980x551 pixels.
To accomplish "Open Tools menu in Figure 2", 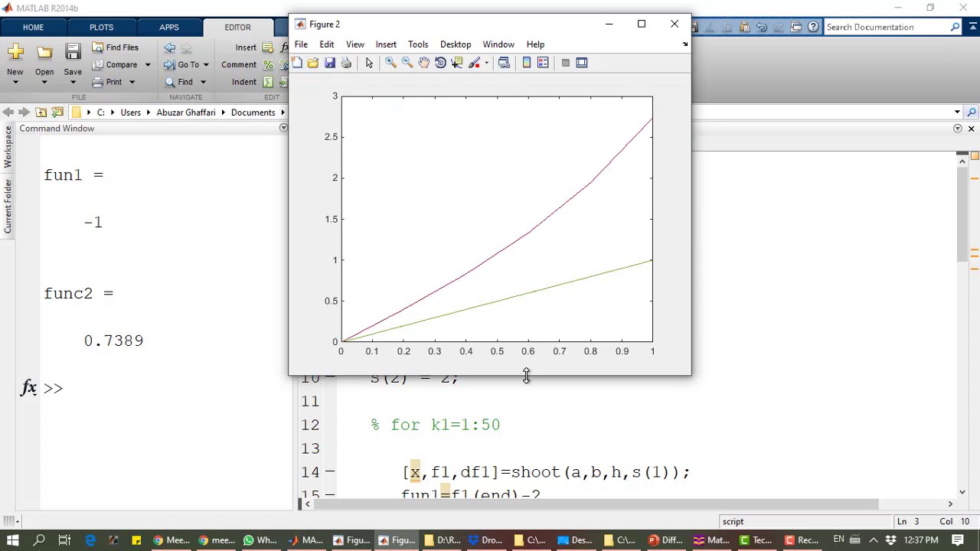I will [x=418, y=44].
